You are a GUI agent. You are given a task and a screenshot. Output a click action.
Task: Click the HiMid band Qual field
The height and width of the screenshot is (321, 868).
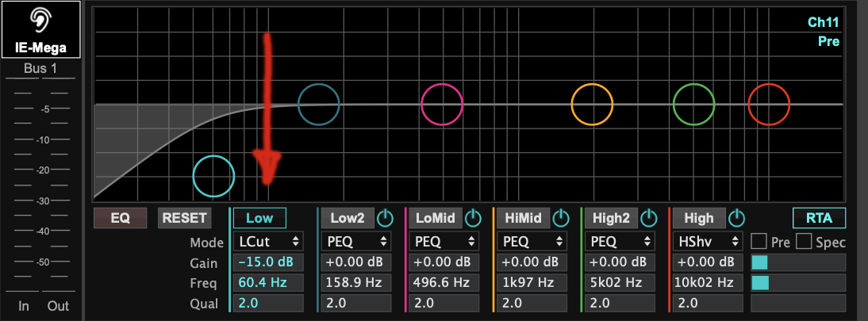click(532, 304)
